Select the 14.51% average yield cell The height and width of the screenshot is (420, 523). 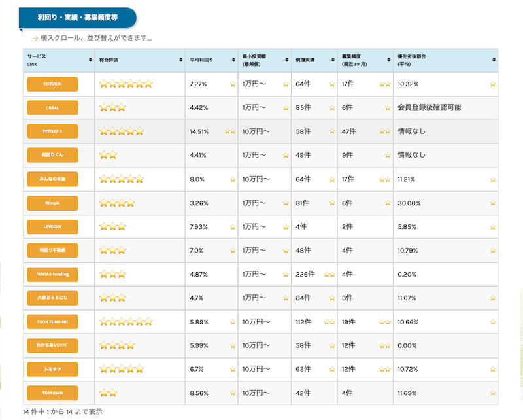[x=211, y=131]
